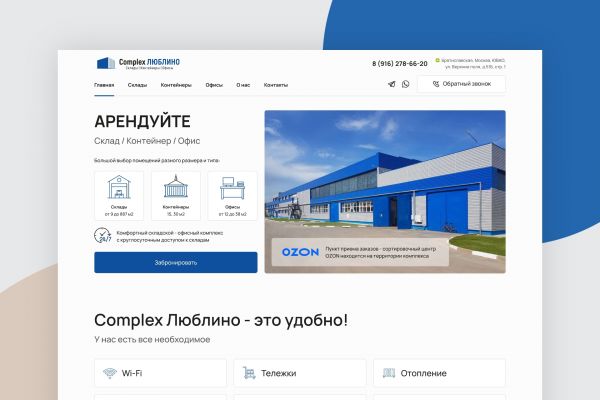Click the OZON pickup point banner text
Image resolution: width=600 pixels, height=400 pixels.
coord(380,252)
